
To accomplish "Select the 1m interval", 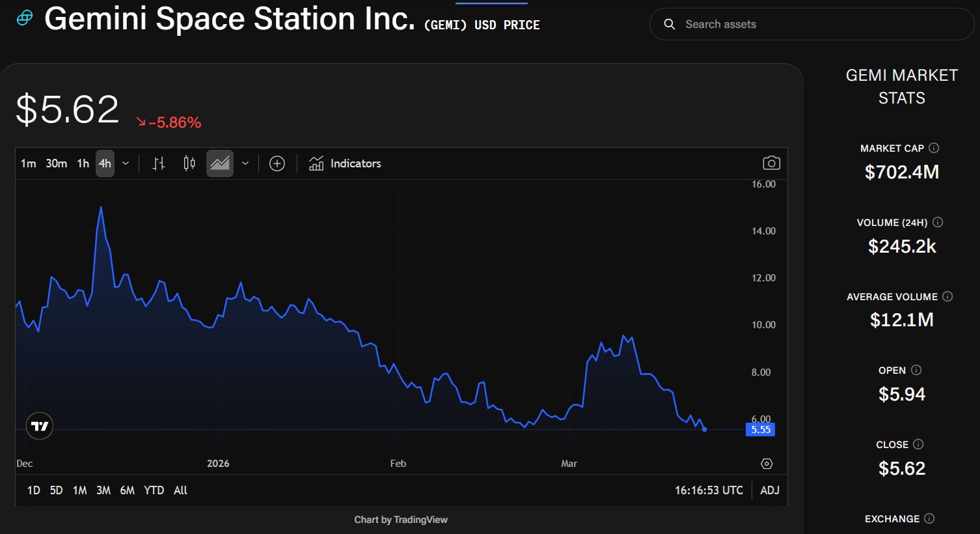I will (28, 163).
